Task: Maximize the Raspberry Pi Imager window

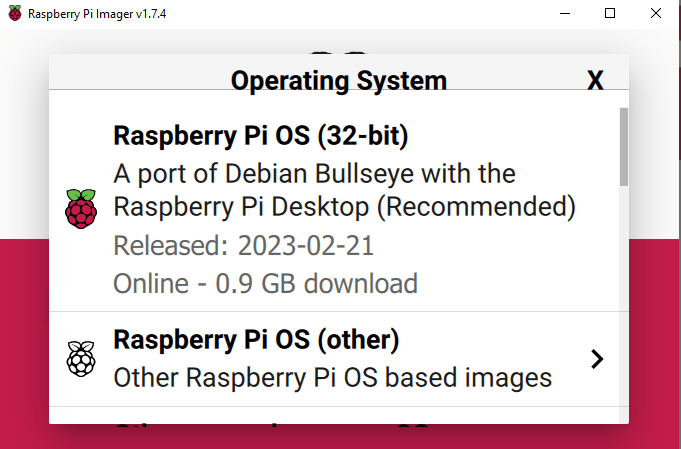Action: click(610, 14)
